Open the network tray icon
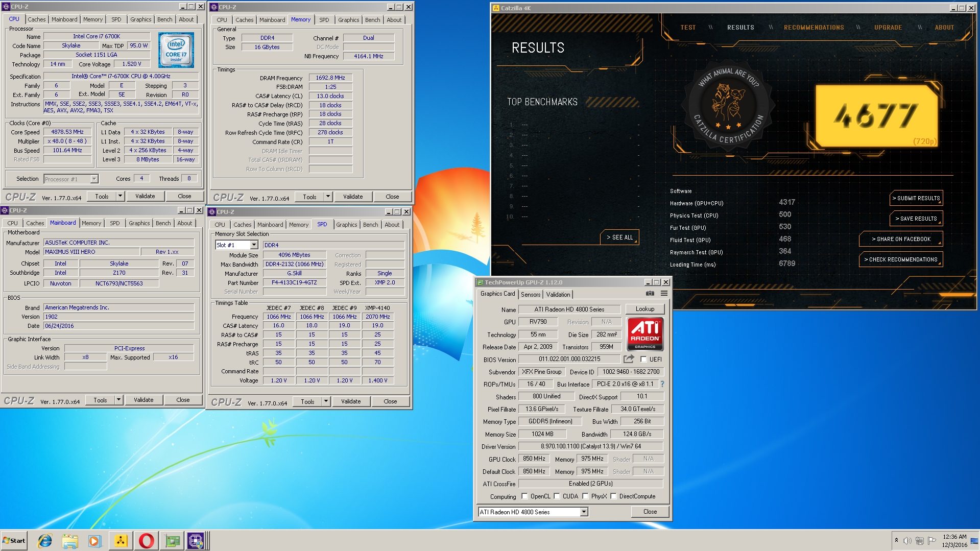 [920, 541]
